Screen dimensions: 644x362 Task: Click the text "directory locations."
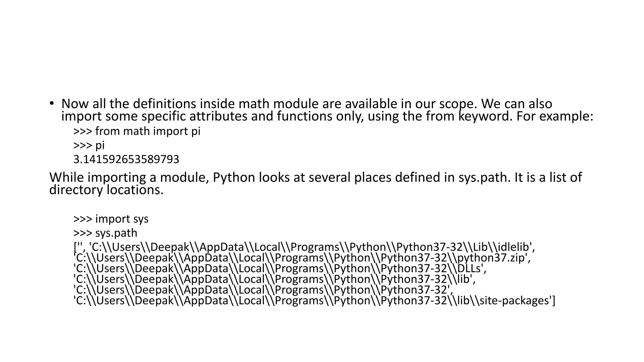pyautogui.click(x=106, y=190)
